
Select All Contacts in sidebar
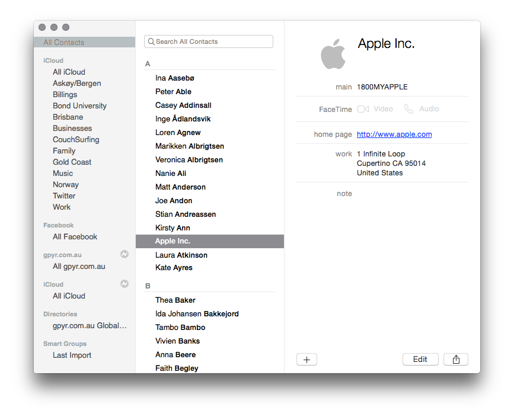pyautogui.click(x=85, y=42)
